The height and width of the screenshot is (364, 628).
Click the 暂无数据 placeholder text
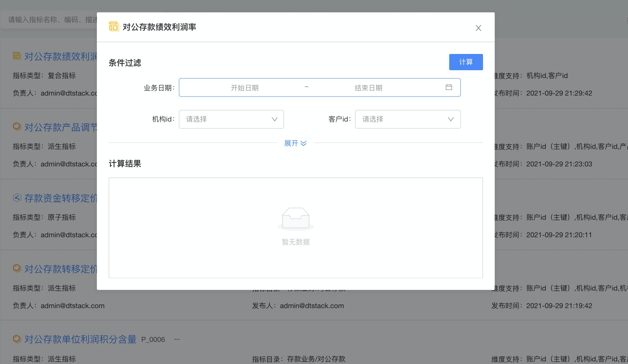(x=296, y=242)
